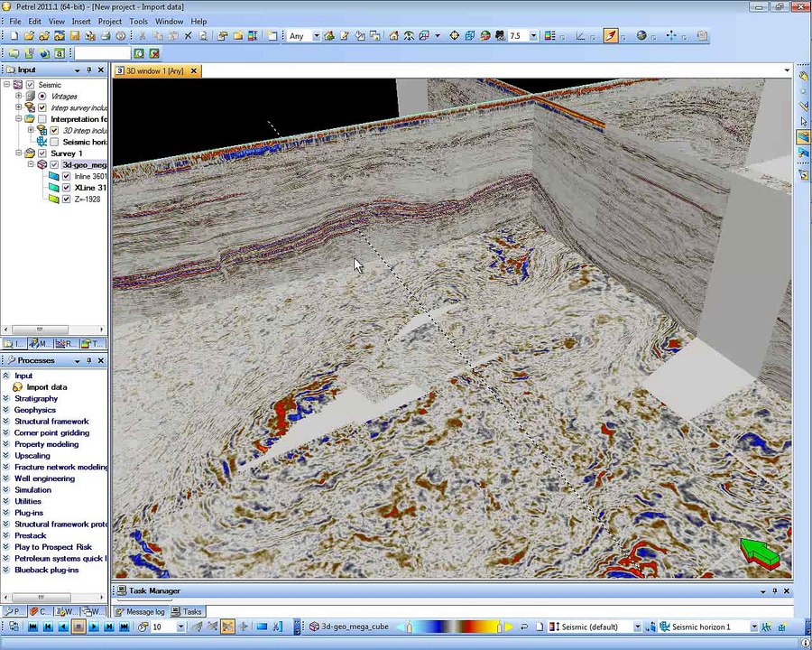Screen dimensions: 812x650
Task: Click the Home view house icon
Action: click(394, 36)
